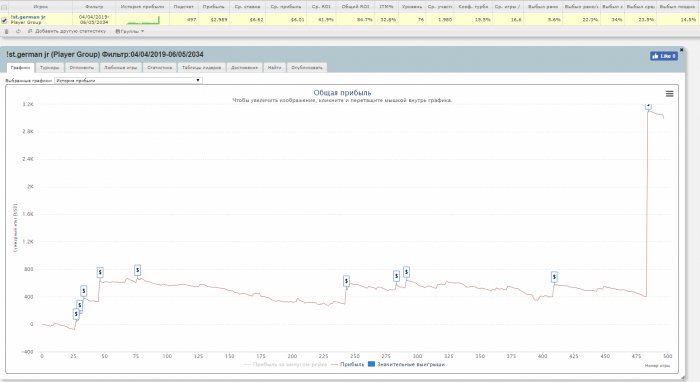Click the ability level cell showing 76
Image resolution: width=700 pixels, height=382 pixels.
click(412, 20)
